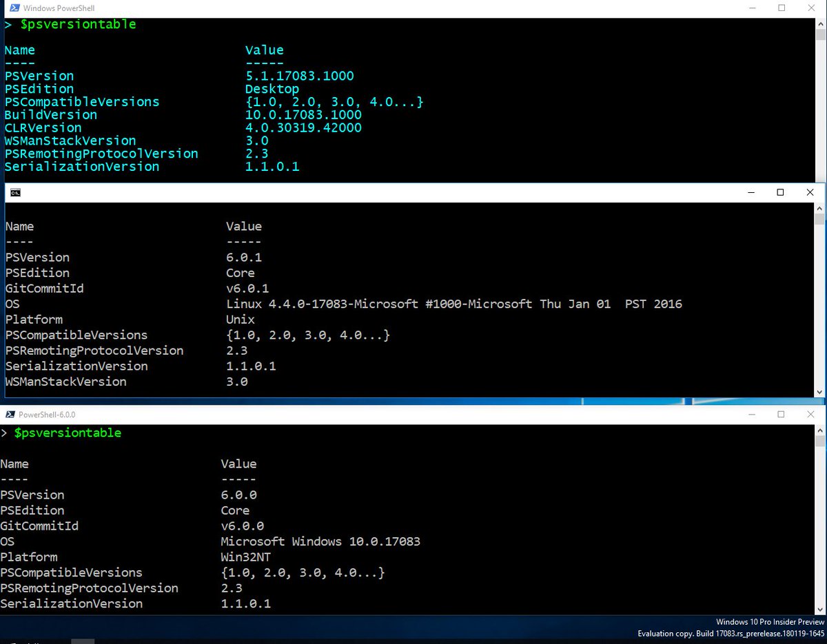Viewport: 827px width, 644px height.
Task: Click the 'Windows PowerShell' window title text
Action: (59, 8)
